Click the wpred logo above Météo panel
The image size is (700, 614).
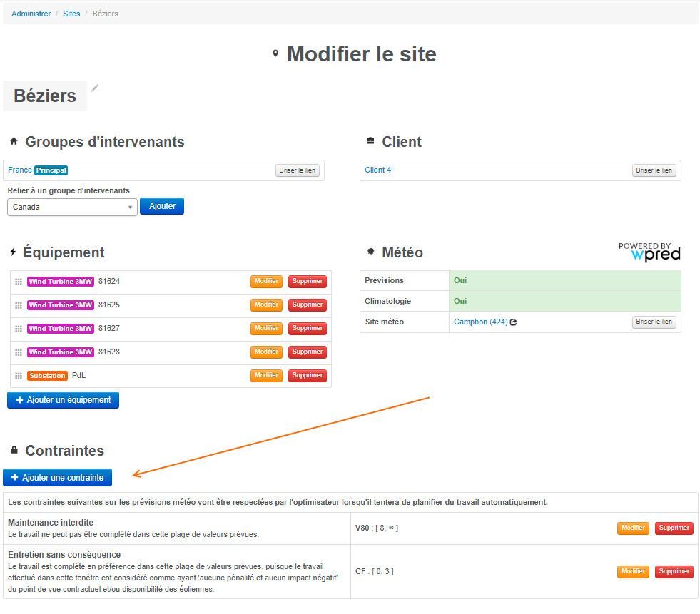pyautogui.click(x=649, y=250)
